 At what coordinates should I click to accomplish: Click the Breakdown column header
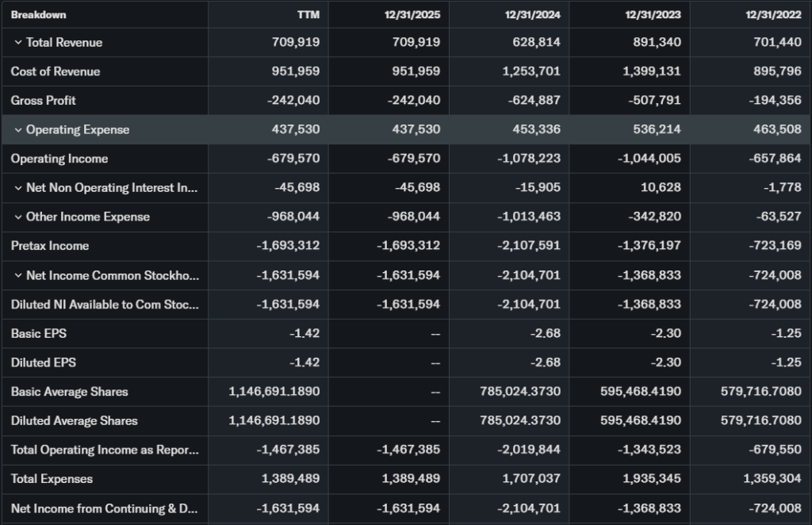(x=39, y=15)
